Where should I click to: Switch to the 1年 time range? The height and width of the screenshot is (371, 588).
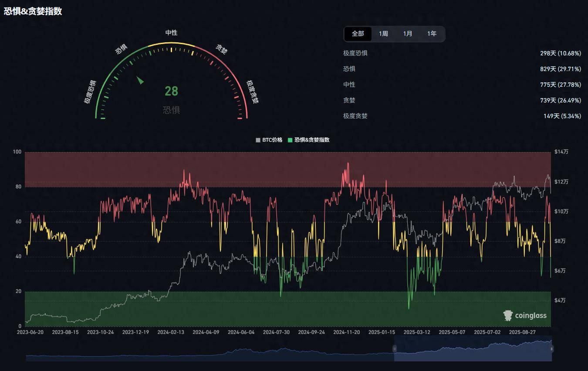click(x=432, y=34)
